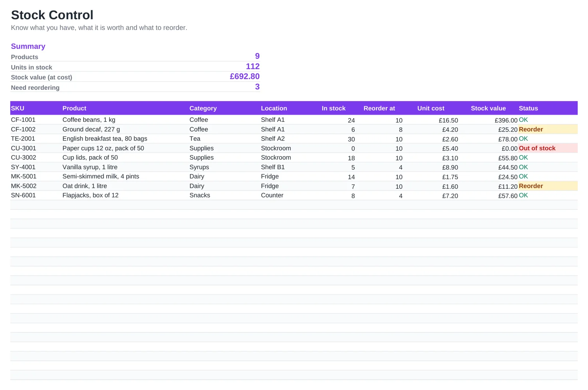The height and width of the screenshot is (390, 588).
Task: Select the Counter location cell
Action: click(x=272, y=195)
